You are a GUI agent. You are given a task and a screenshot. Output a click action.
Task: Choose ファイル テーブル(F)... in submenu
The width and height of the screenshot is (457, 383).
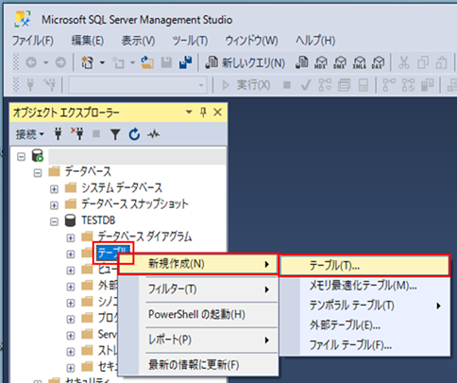(365, 345)
